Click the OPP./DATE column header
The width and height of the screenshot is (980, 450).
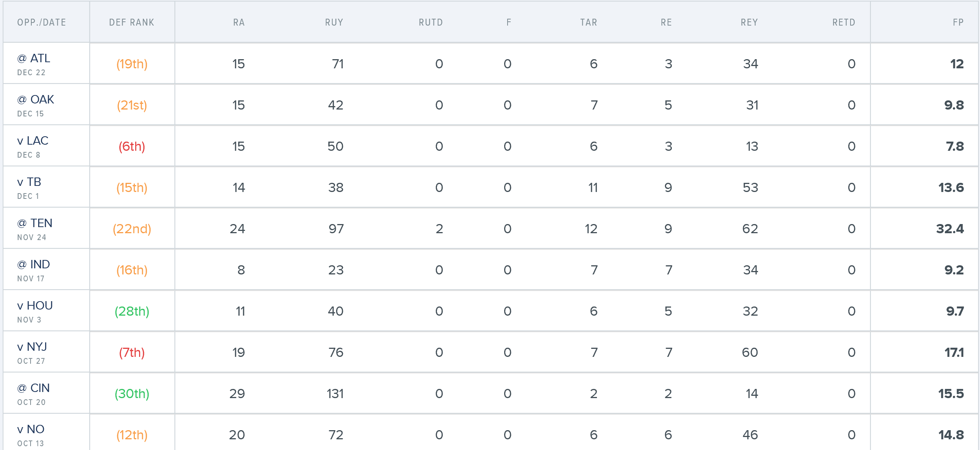[x=42, y=23]
